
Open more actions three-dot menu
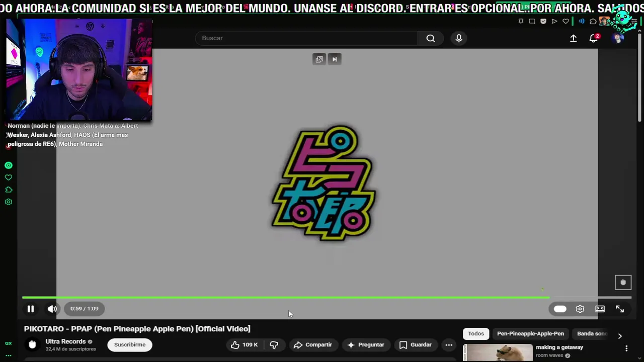(x=449, y=345)
